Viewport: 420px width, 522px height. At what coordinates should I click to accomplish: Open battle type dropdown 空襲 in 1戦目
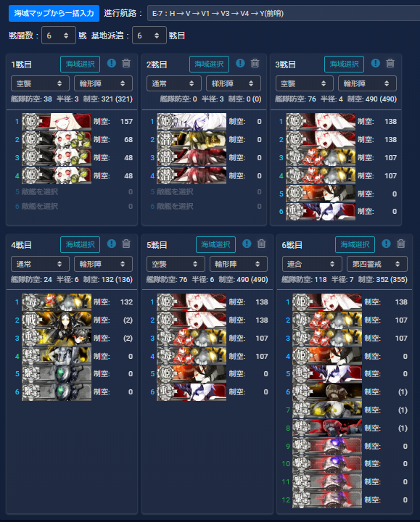pyautogui.click(x=40, y=83)
